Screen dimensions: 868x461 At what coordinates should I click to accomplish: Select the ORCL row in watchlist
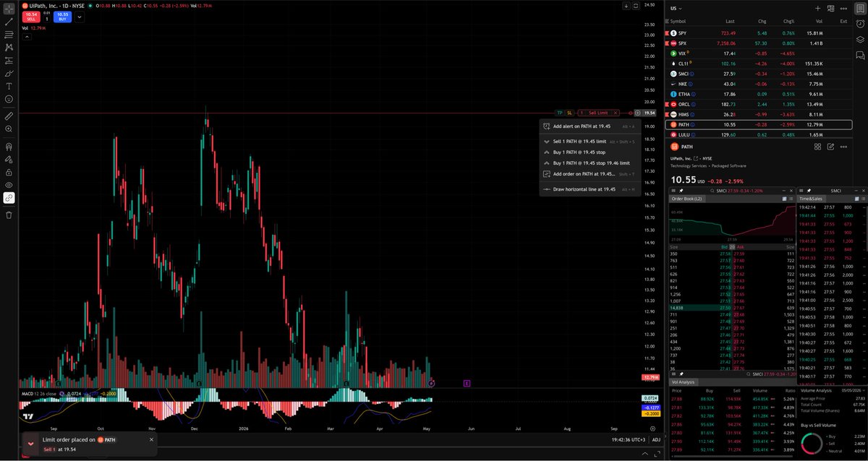pyautogui.click(x=757, y=104)
